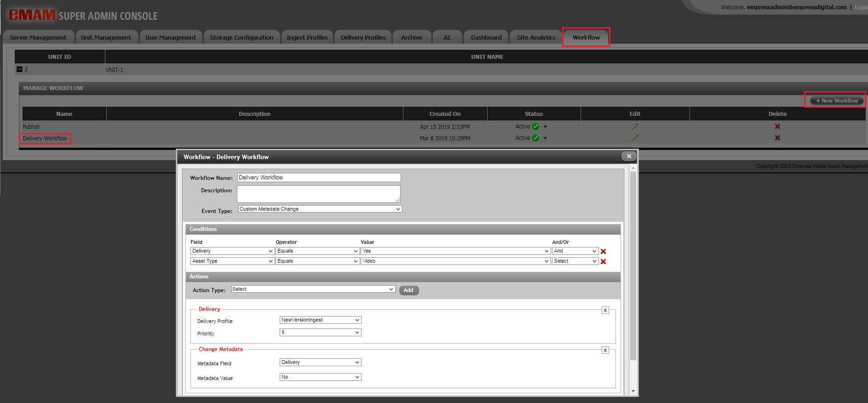Click the Status column header
The height and width of the screenshot is (403, 868).
[534, 114]
